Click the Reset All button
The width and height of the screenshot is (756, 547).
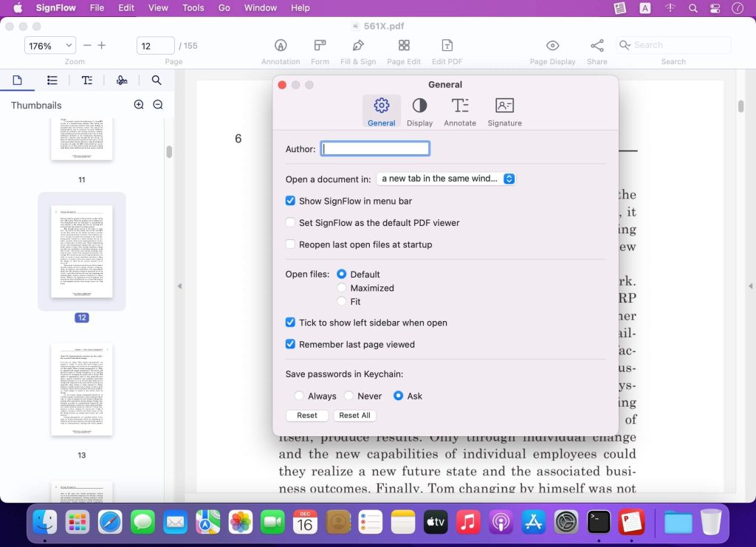(x=354, y=415)
